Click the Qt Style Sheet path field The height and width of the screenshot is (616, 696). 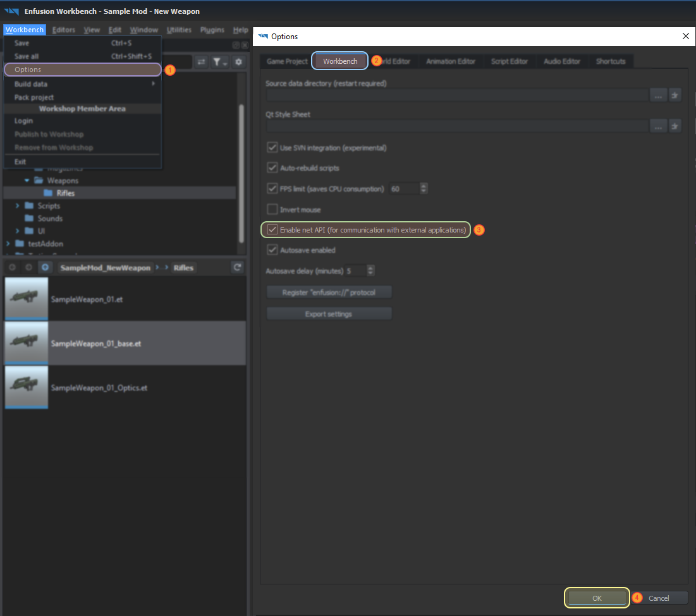457,126
